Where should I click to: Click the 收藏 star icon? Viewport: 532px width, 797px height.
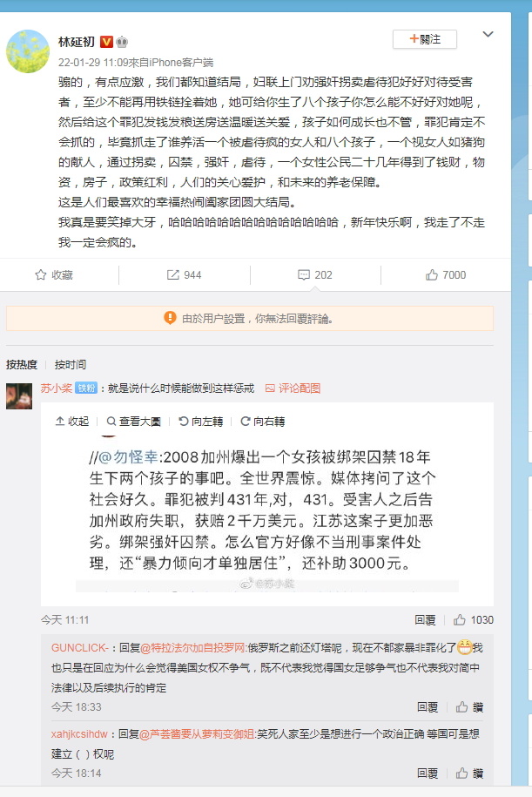[x=41, y=275]
